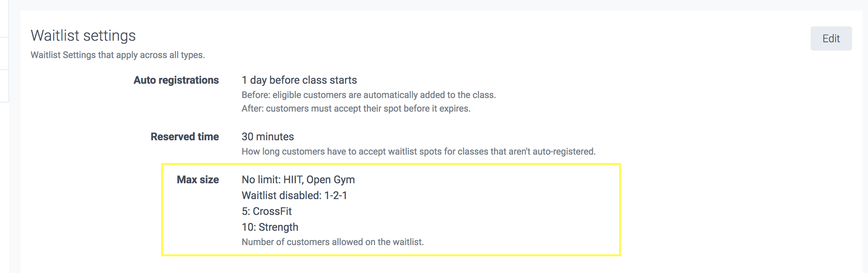Image resolution: width=868 pixels, height=273 pixels.
Task: Click the 'After: customers must accept' description line
Action: (356, 109)
